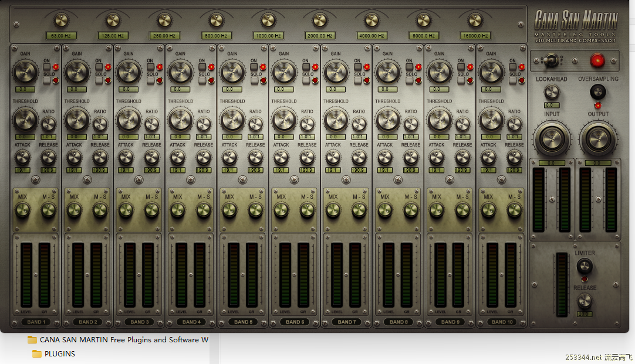Flip the main power toggle switch
635x364 pixels.
pyautogui.click(x=552, y=59)
